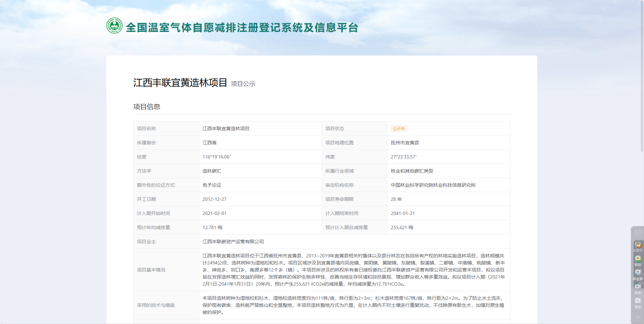Screen dimensions: 644x324
Task: Click the platform title banner text
Action: click(242, 28)
